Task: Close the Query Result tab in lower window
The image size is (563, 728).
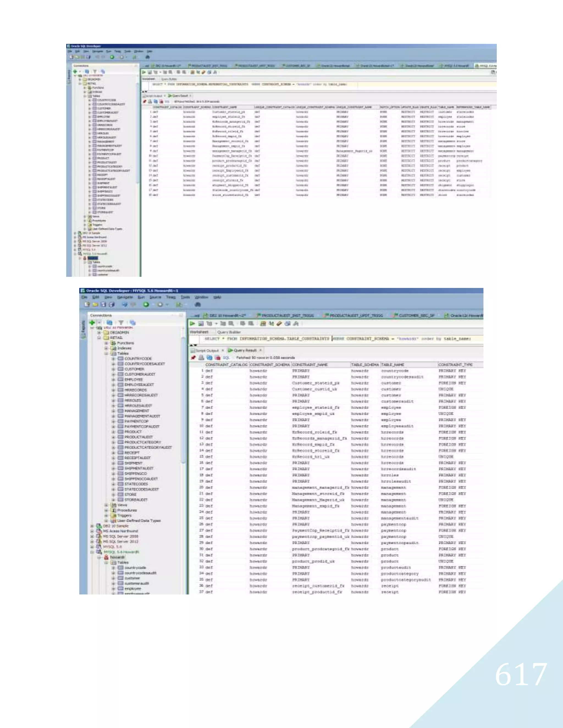Action: tap(261, 350)
